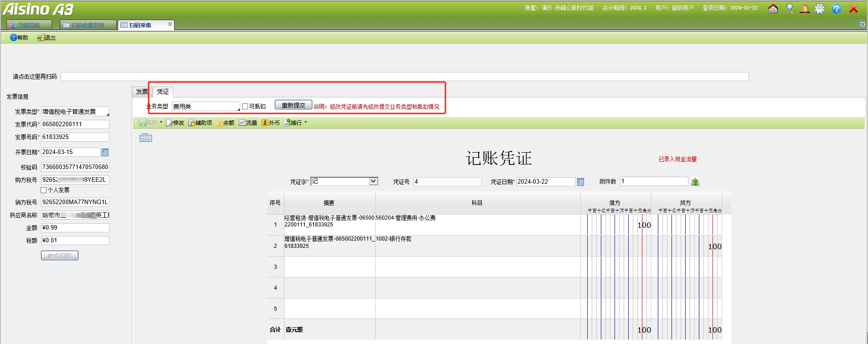Viewport: 868px width, 344px height.
Task: Open the search magnifier icon
Action: [x=790, y=9]
